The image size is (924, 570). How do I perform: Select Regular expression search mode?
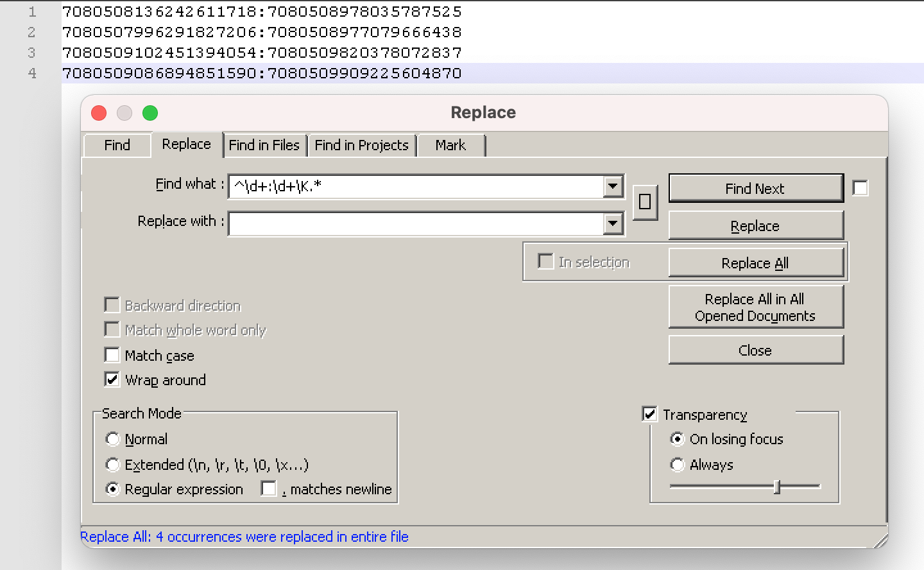[113, 489]
